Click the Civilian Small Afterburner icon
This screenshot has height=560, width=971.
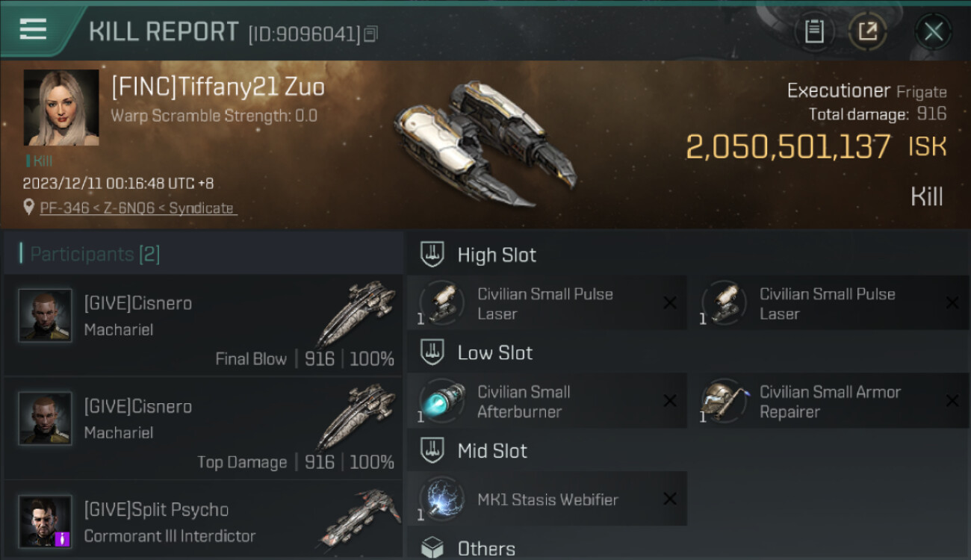point(442,401)
